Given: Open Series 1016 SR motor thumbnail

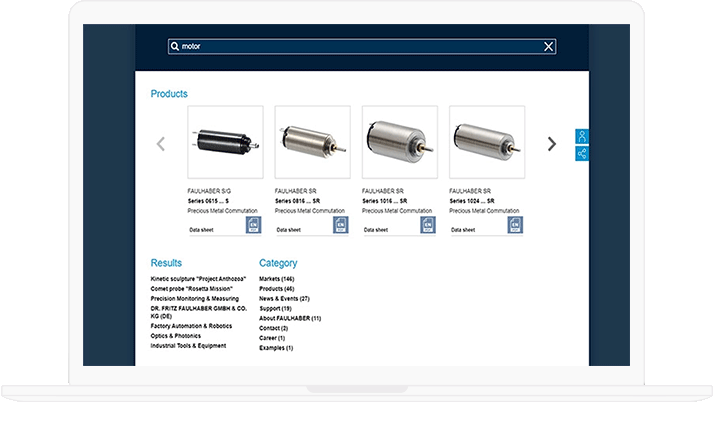Looking at the screenshot, I should pyautogui.click(x=400, y=142).
